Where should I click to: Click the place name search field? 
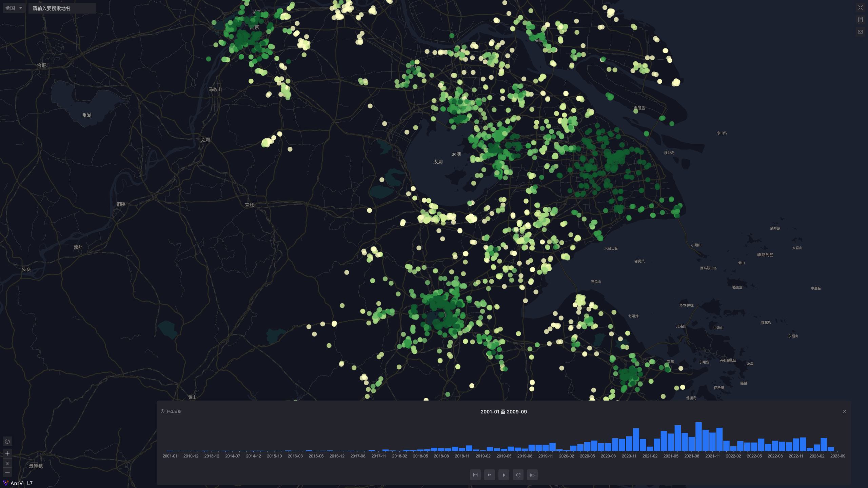pyautogui.click(x=62, y=8)
